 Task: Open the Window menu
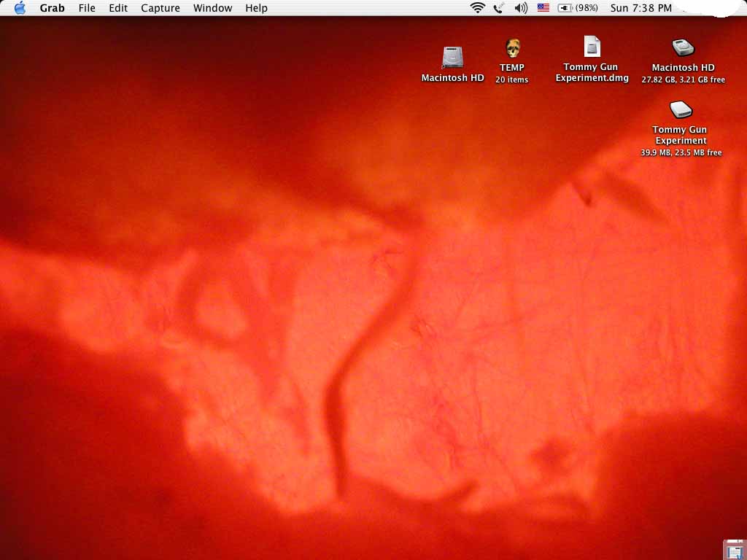(212, 8)
